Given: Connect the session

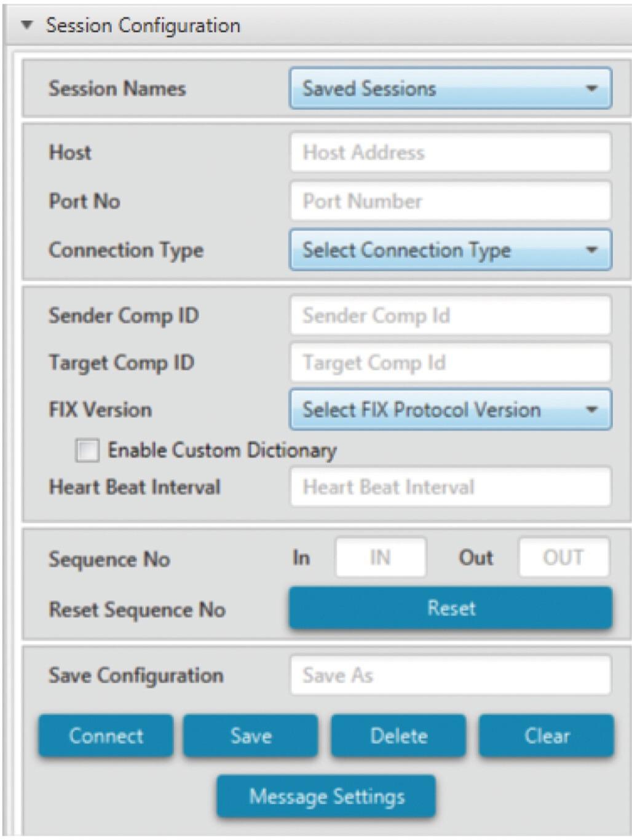Looking at the screenshot, I should [106, 736].
